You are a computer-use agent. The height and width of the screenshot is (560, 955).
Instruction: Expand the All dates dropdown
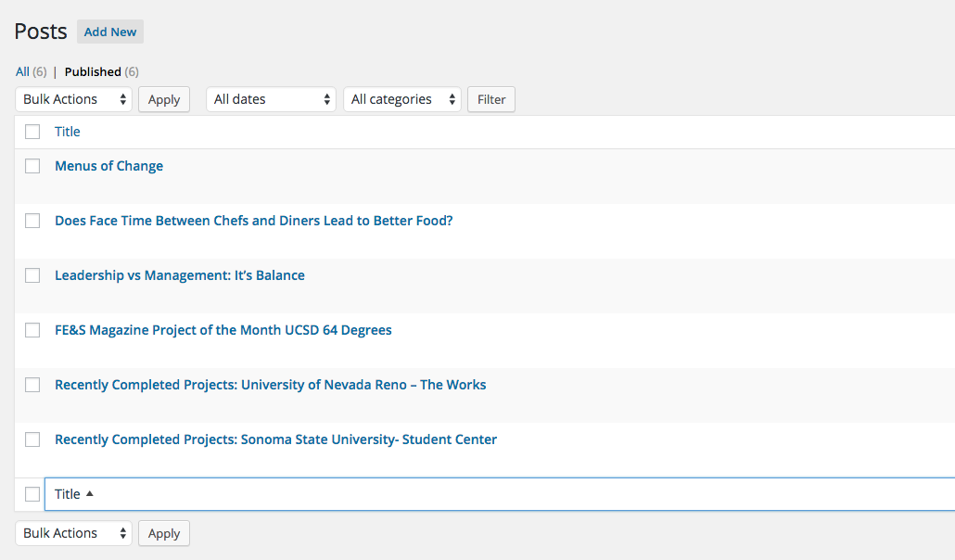coord(271,99)
